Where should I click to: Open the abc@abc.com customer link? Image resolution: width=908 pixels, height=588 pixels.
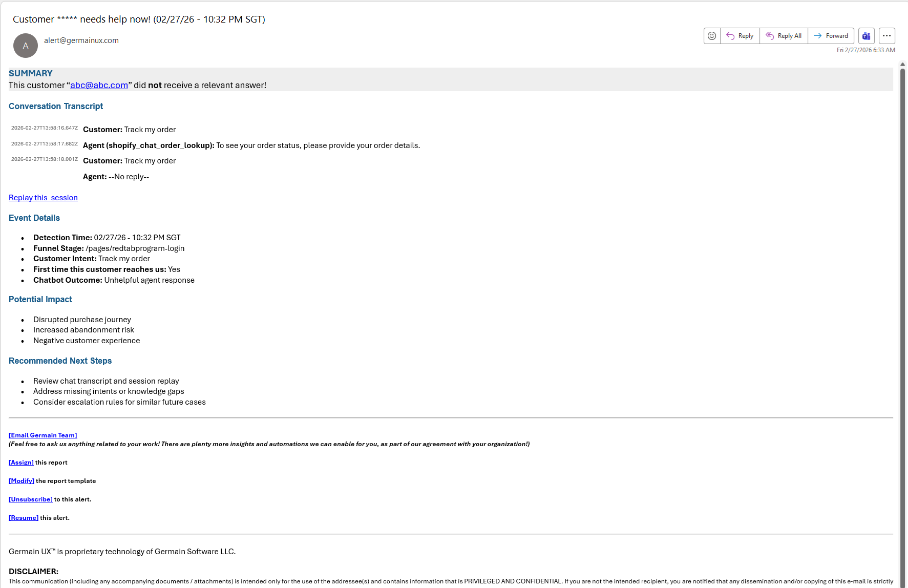pos(99,85)
